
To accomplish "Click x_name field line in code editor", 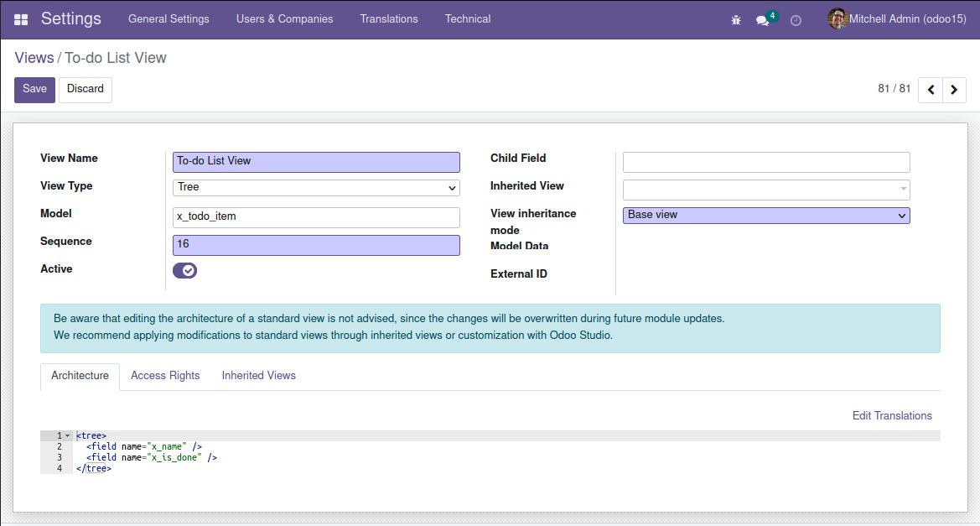I will coord(143,446).
